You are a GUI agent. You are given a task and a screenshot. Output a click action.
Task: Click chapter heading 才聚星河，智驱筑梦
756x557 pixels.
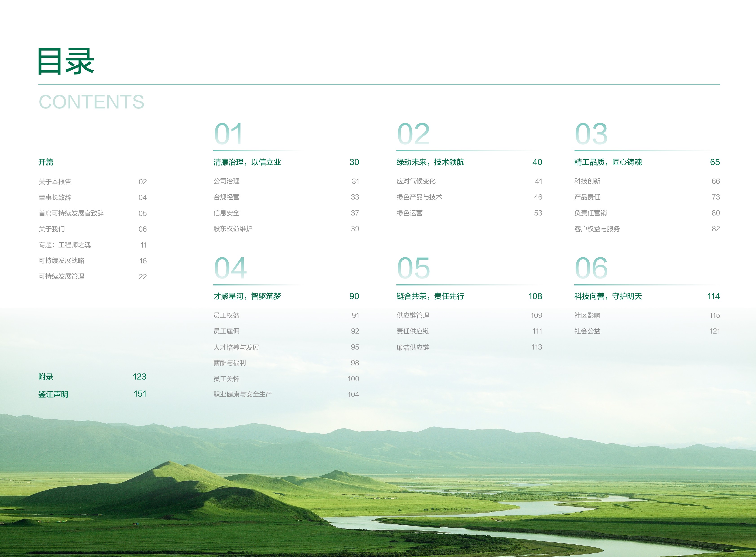point(247,296)
